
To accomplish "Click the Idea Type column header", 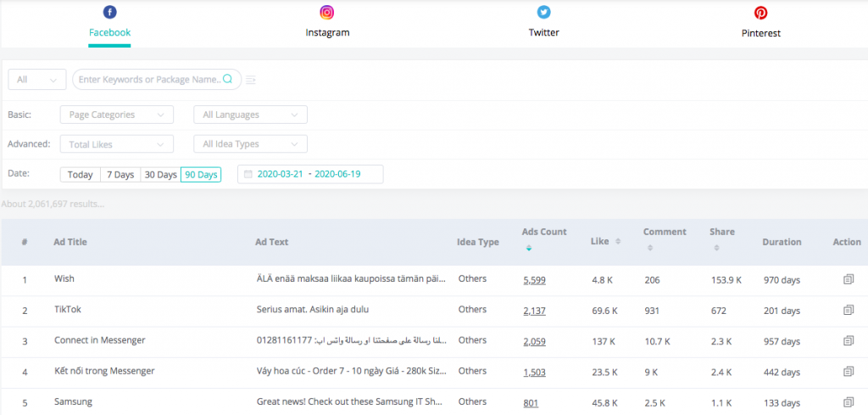I will click(x=478, y=242).
